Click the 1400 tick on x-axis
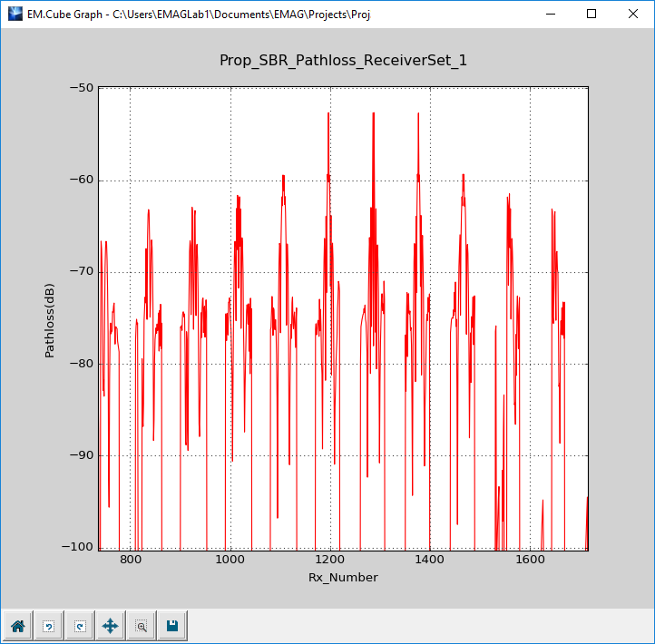The height and width of the screenshot is (644, 655). [429, 561]
